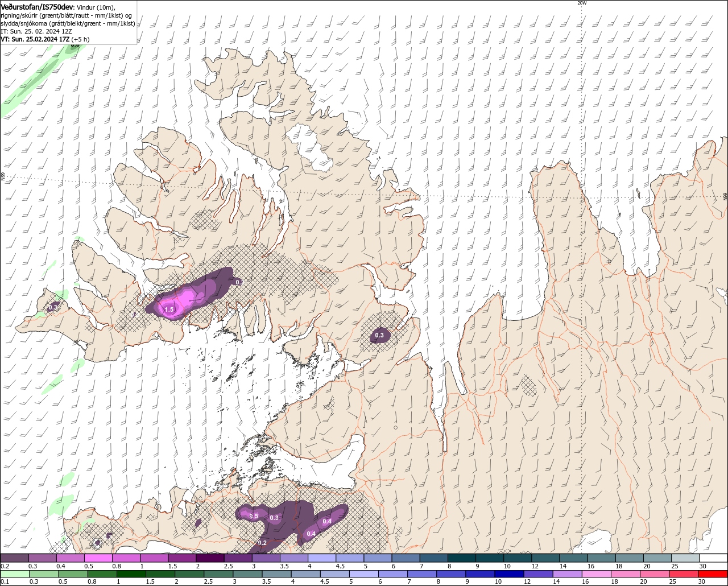Pick the violet 12 rain legend swatch
Image resolution: width=728 pixels, height=586 pixels.
pos(539,573)
